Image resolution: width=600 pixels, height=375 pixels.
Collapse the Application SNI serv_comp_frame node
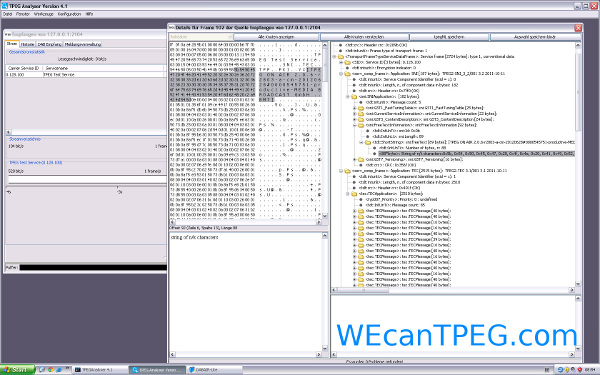tap(341, 73)
